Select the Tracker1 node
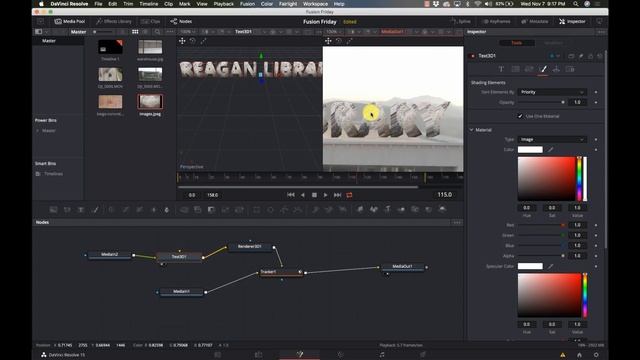The height and width of the screenshot is (360, 640). click(281, 272)
